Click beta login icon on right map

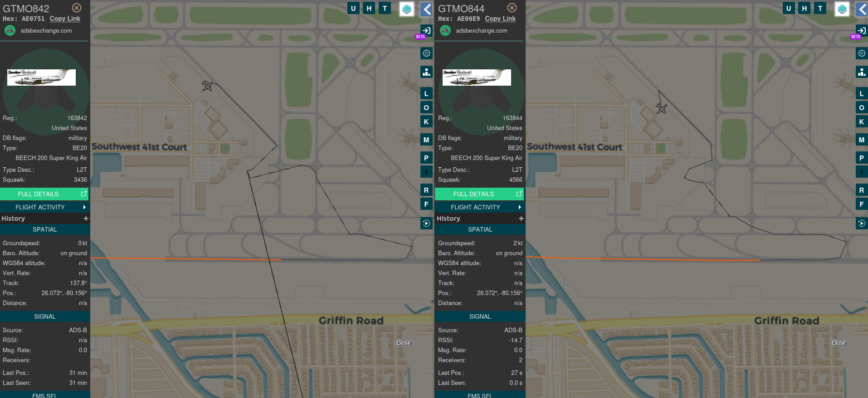(862, 31)
